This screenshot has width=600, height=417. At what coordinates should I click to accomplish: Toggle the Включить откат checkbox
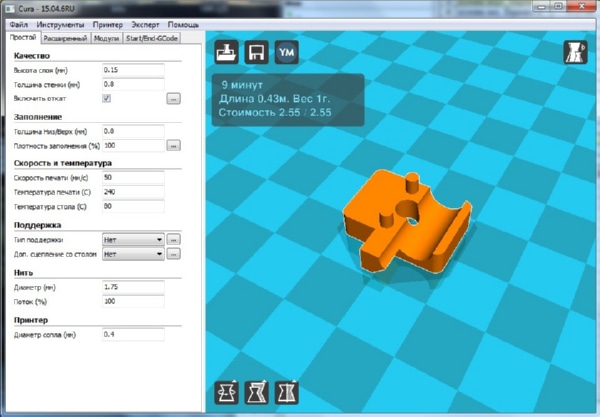(x=106, y=98)
